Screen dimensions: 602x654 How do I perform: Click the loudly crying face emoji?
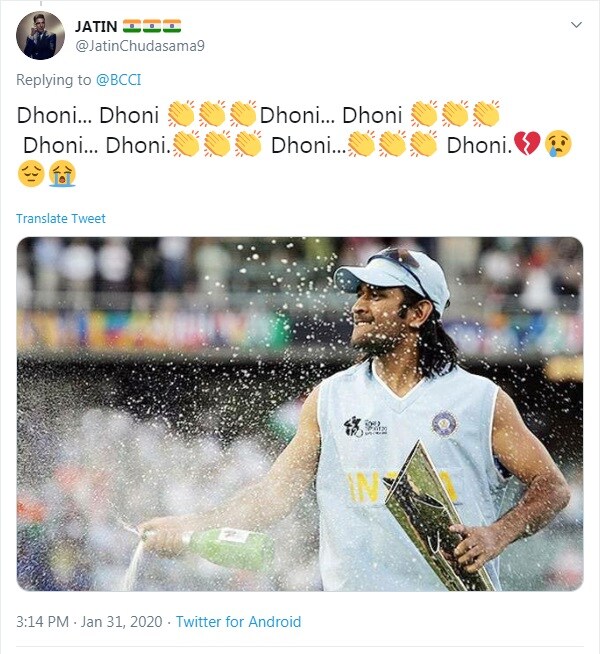[63, 174]
